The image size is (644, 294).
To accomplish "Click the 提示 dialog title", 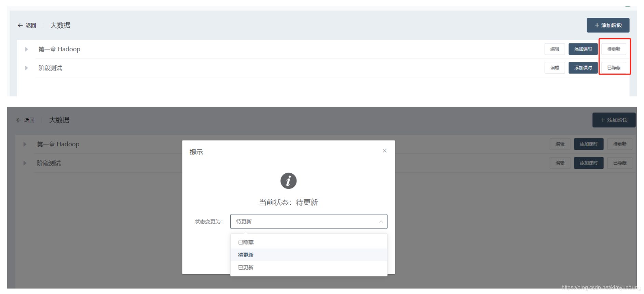I will click(196, 152).
